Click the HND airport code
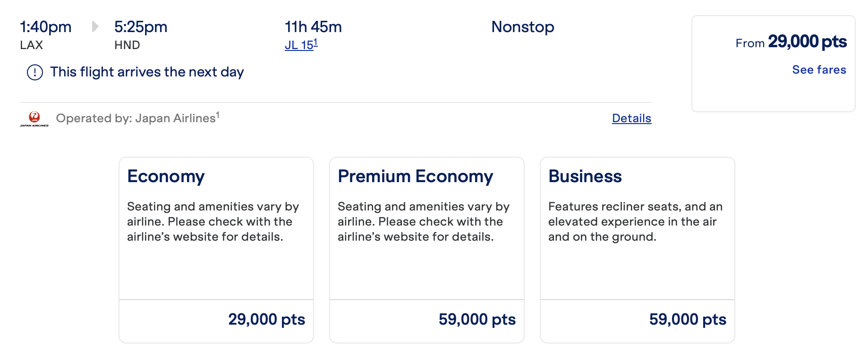 tap(127, 45)
